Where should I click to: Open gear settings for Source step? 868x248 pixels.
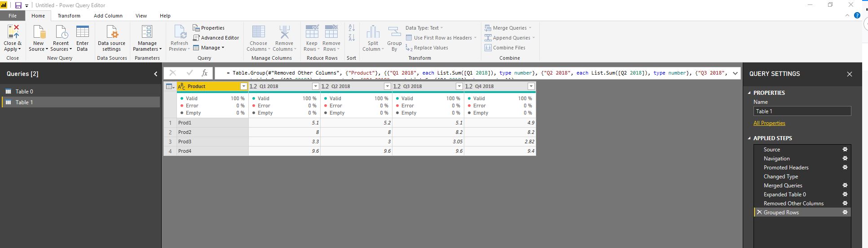click(845, 150)
